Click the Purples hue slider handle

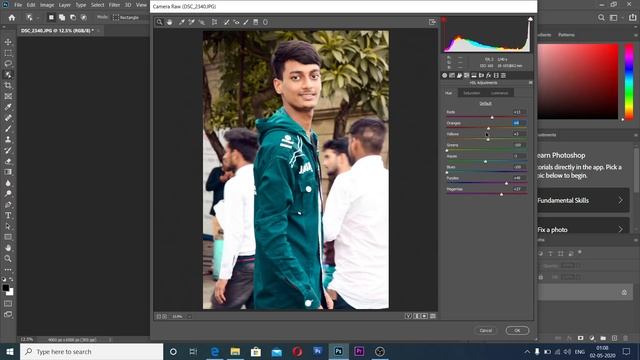tap(507, 184)
